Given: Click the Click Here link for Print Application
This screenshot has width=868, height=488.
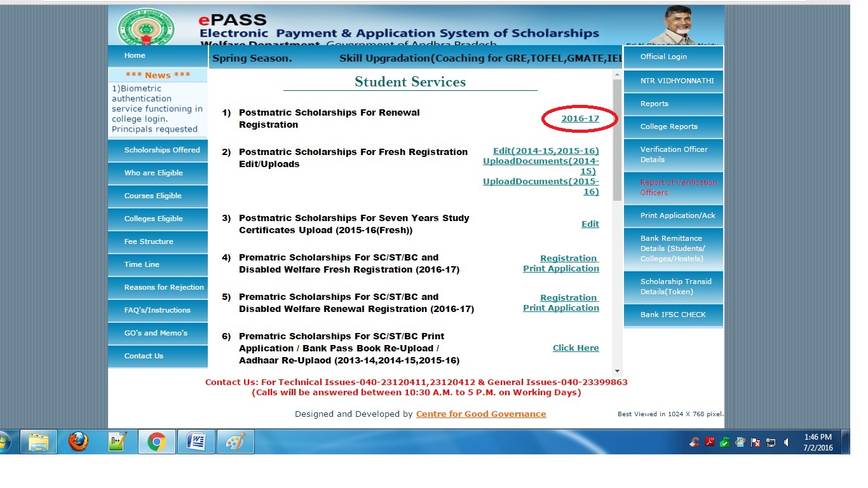Looking at the screenshot, I should (x=576, y=348).
